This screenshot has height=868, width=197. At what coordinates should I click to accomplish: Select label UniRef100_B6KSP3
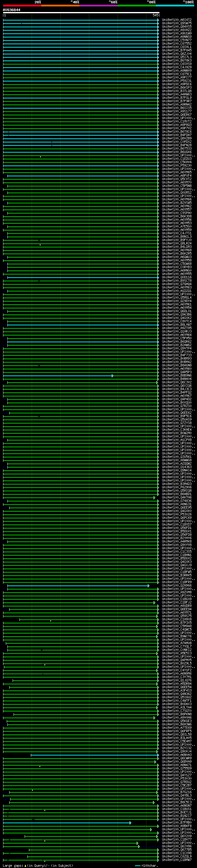click(176, 88)
